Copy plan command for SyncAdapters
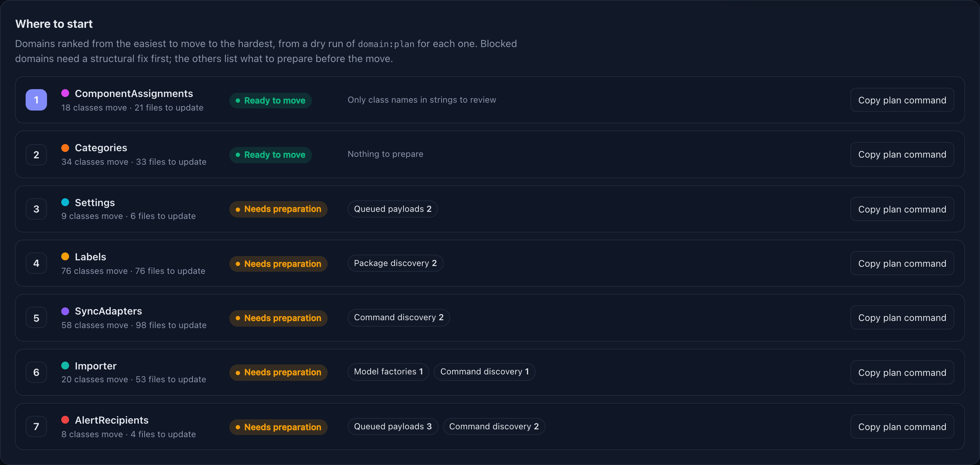Screen dimensions: 980x465 point(902,318)
